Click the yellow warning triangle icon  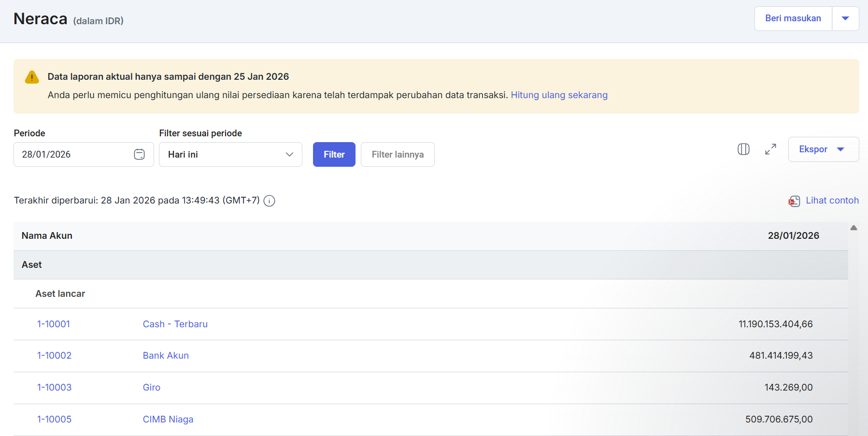32,77
